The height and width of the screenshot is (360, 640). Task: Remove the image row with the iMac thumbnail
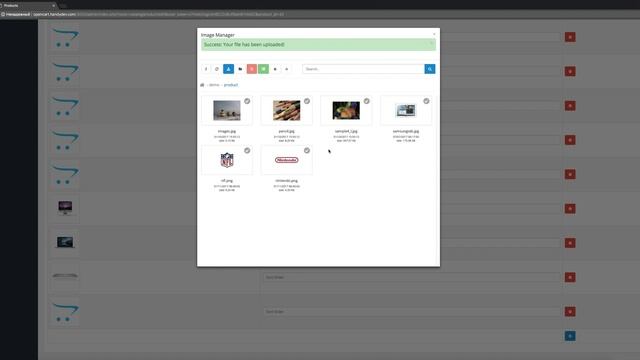pyautogui.click(x=570, y=209)
